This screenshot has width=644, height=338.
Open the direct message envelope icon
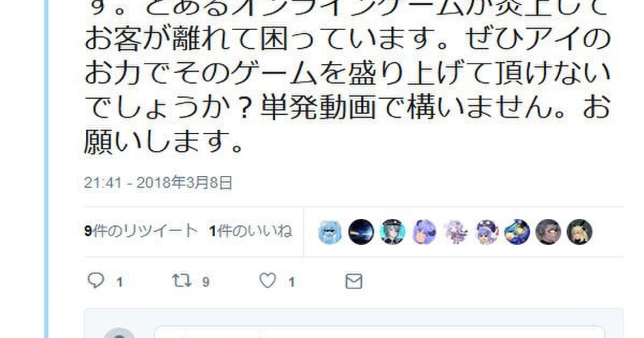(x=354, y=282)
